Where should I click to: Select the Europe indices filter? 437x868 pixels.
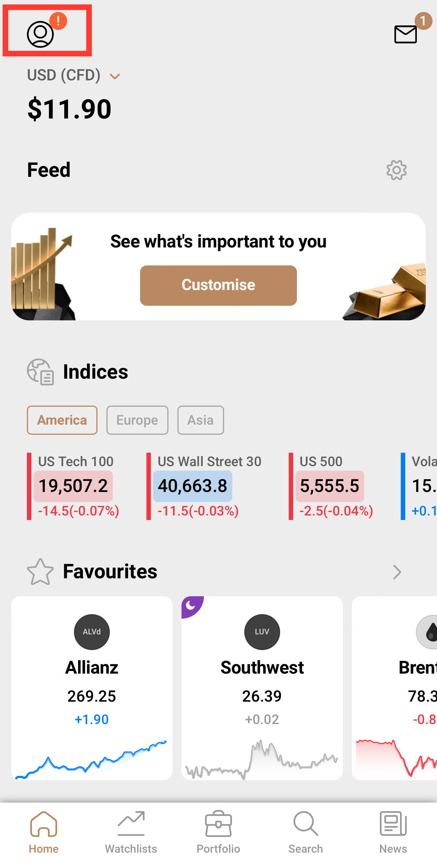tap(137, 420)
